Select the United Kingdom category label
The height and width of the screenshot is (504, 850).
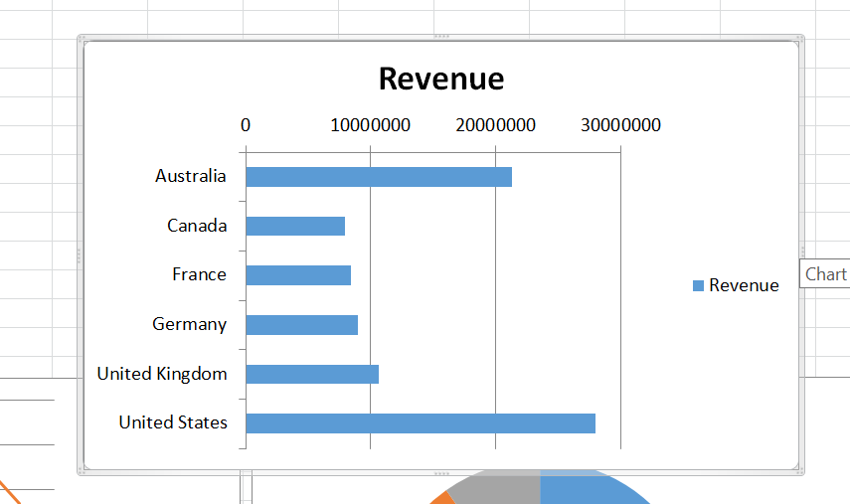tap(162, 374)
